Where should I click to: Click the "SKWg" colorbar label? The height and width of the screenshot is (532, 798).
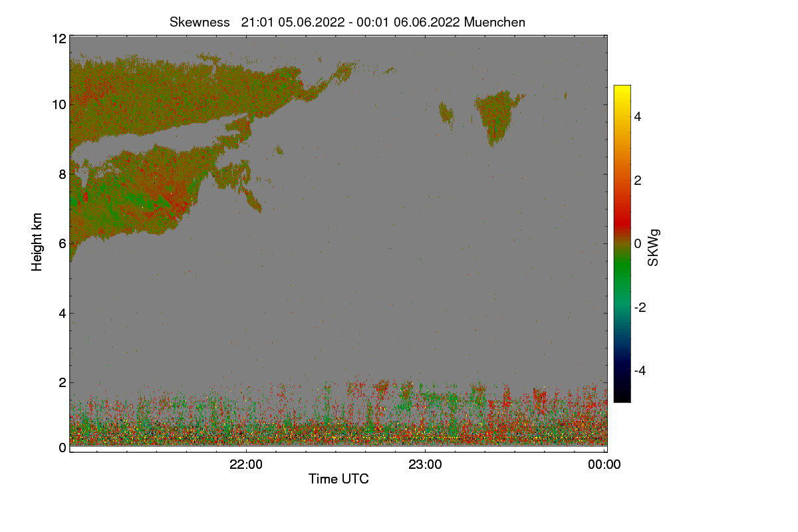click(x=654, y=247)
